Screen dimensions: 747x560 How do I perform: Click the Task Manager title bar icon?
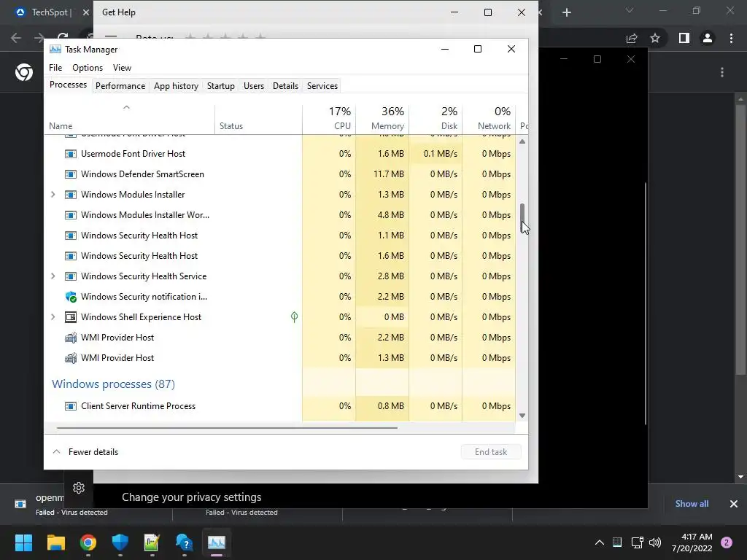pyautogui.click(x=55, y=49)
